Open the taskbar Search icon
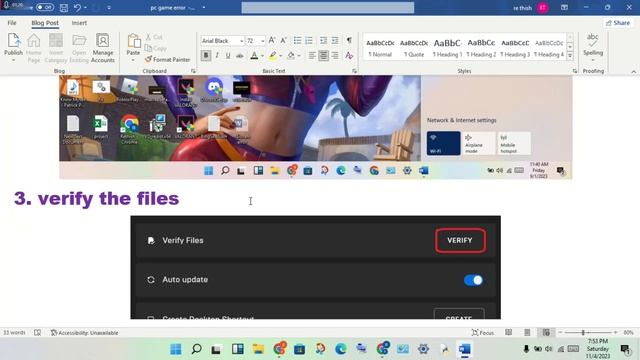The image size is (640, 360). point(196,349)
